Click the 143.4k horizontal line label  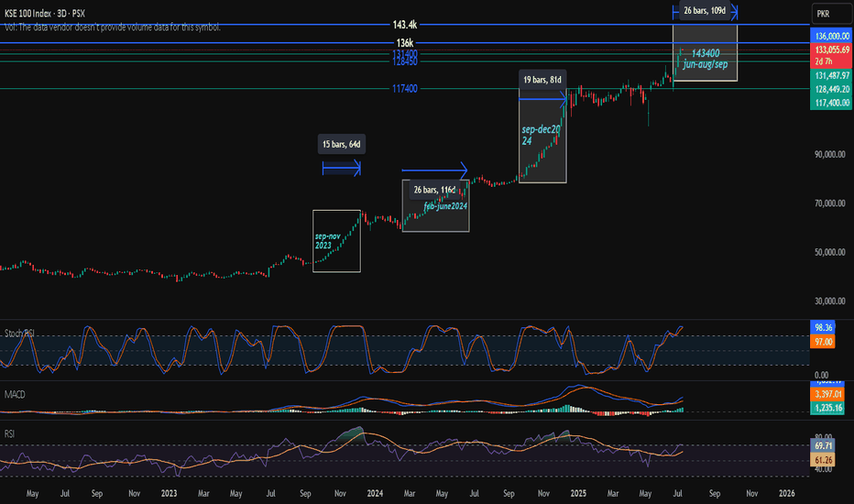tap(405, 25)
